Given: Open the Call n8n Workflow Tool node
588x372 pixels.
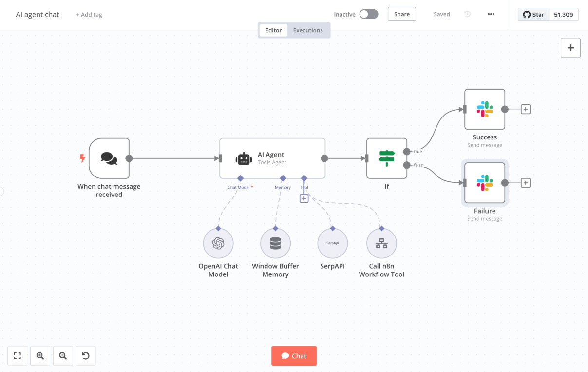Looking at the screenshot, I should tap(381, 243).
